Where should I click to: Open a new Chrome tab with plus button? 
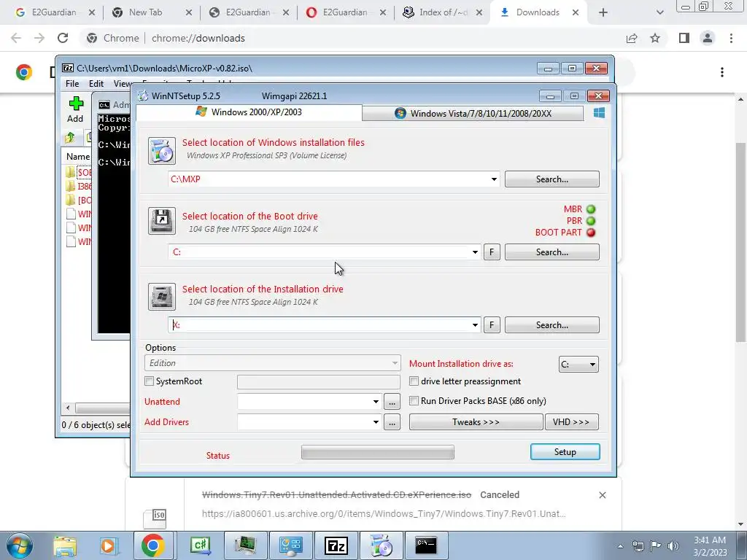tap(603, 12)
